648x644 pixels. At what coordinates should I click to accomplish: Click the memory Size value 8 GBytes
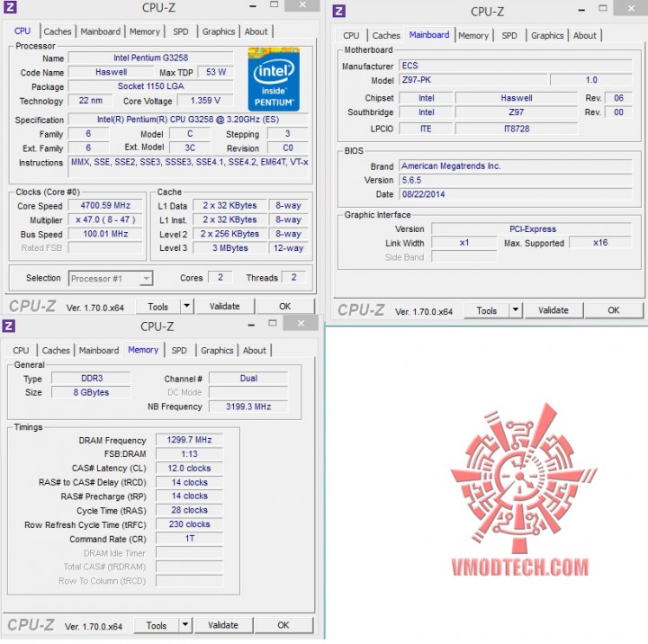[x=91, y=392]
